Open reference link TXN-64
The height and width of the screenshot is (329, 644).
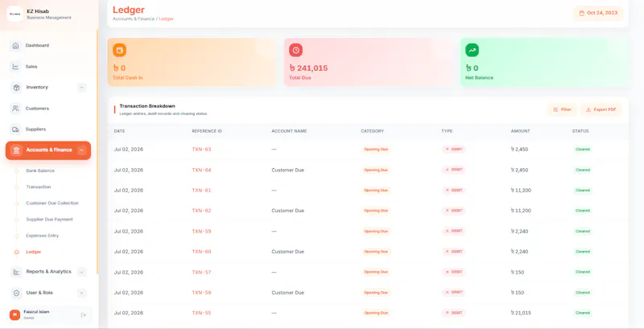click(202, 170)
